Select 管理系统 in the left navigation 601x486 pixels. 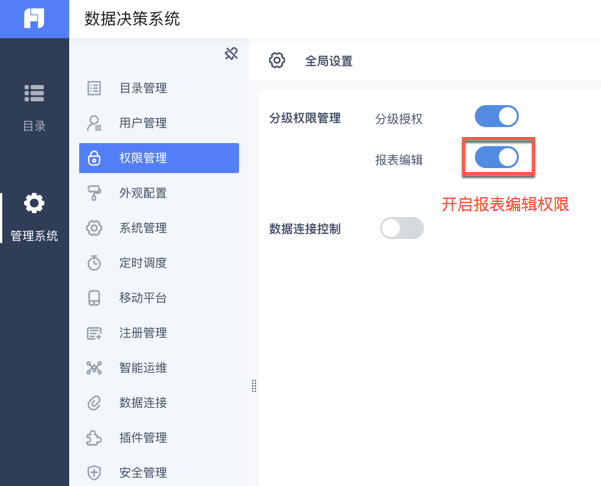click(x=34, y=217)
